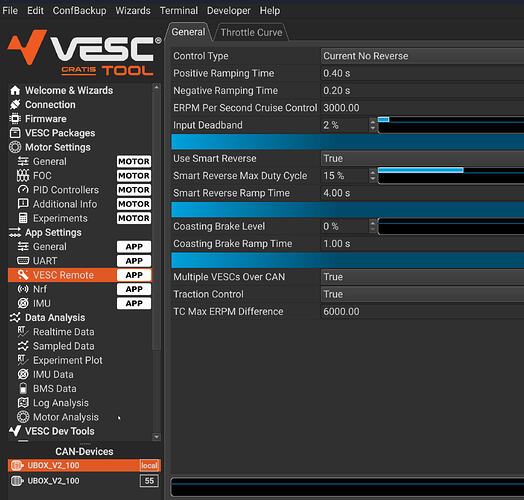Open the Wizards menu

coord(133,11)
